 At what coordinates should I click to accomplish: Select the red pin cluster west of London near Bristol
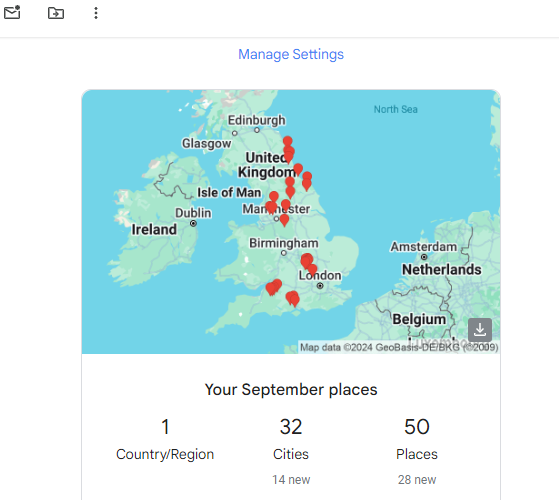coord(274,287)
